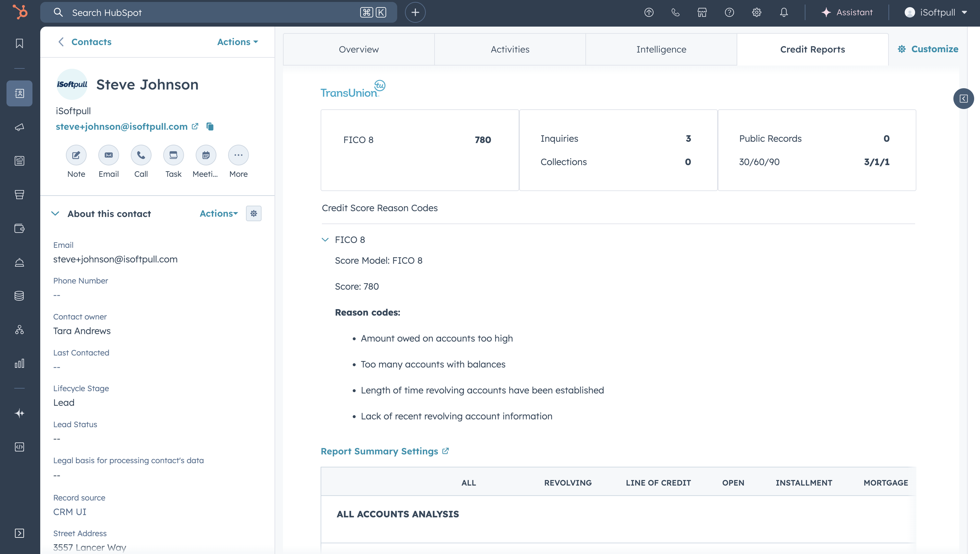This screenshot has width=980, height=554.
Task: Open the notifications bell icon
Action: click(x=784, y=13)
